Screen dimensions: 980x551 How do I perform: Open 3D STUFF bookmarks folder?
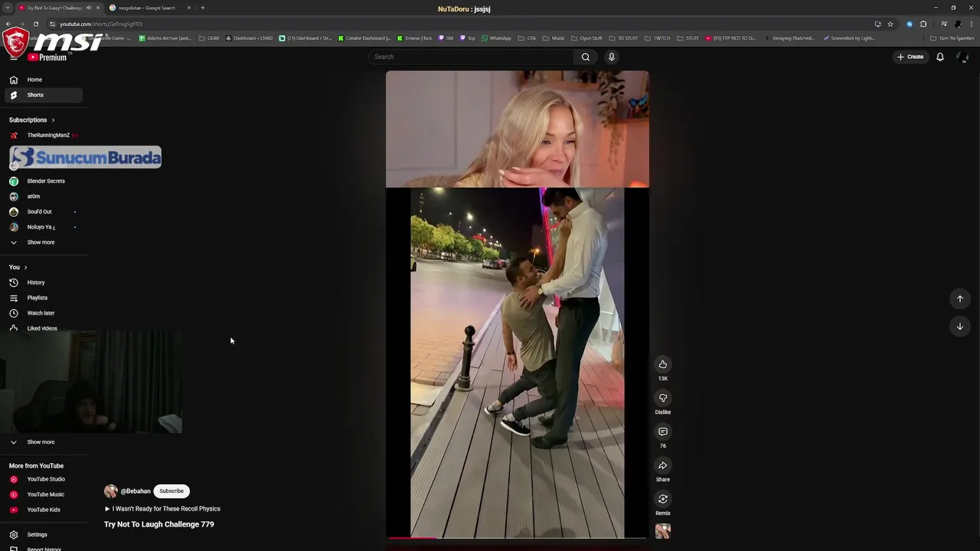[x=623, y=38]
